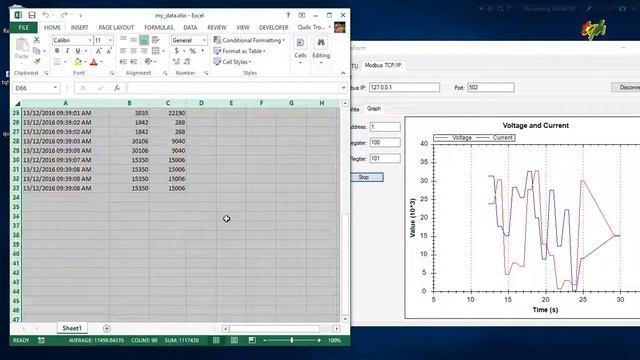Apply yellow fill color bucket
Image resolution: width=640 pixels, height=360 pixels.
77,62
